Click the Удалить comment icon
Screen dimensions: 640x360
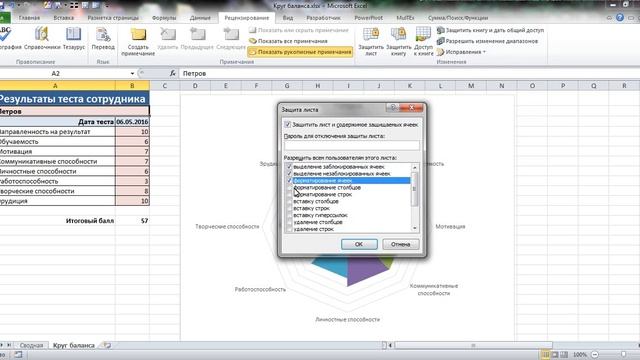[x=168, y=39]
